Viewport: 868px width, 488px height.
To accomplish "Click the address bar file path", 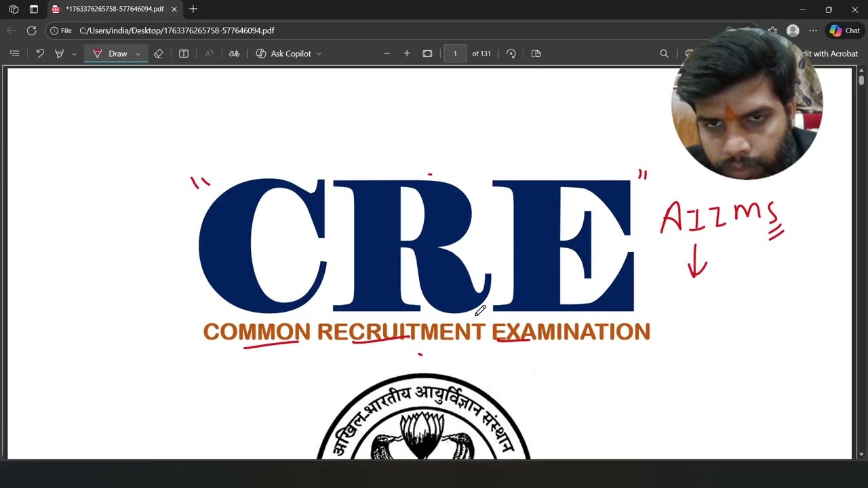I will click(x=176, y=30).
